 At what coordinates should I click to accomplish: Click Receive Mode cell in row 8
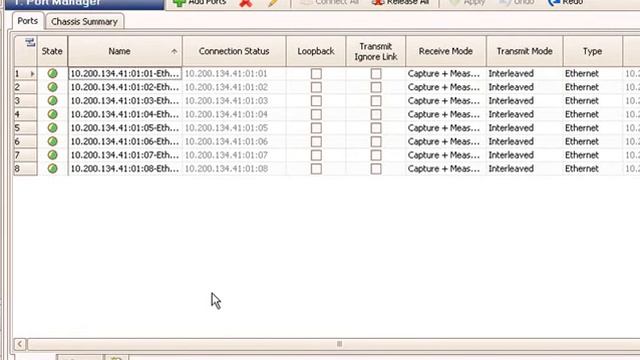(446, 169)
